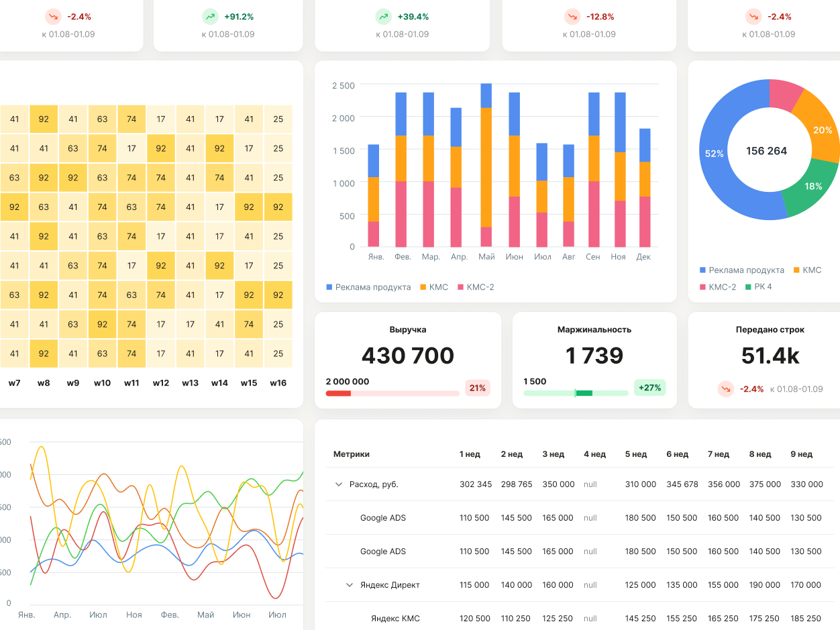Select the Метрики column header

coord(352,454)
